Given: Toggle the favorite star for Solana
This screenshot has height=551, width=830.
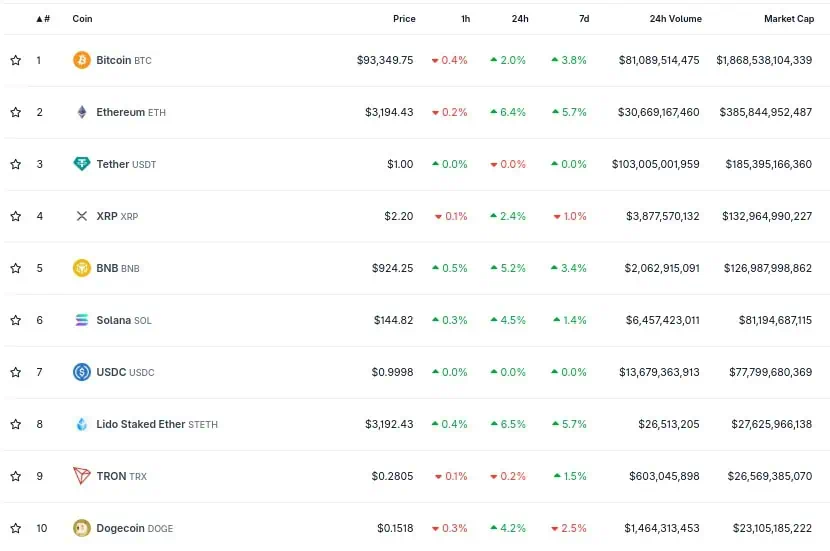Looking at the screenshot, I should 15,320.
